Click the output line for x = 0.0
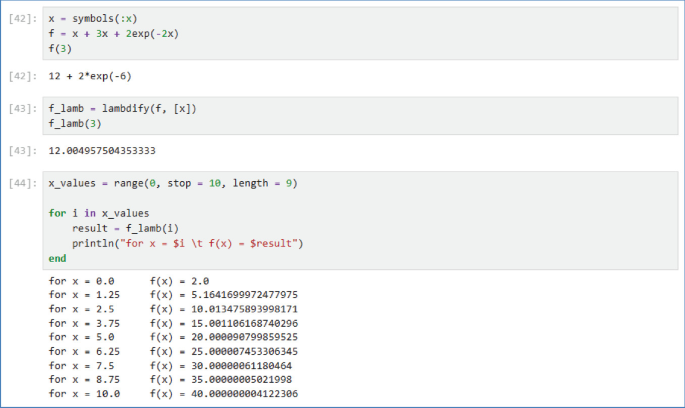 tap(128, 282)
